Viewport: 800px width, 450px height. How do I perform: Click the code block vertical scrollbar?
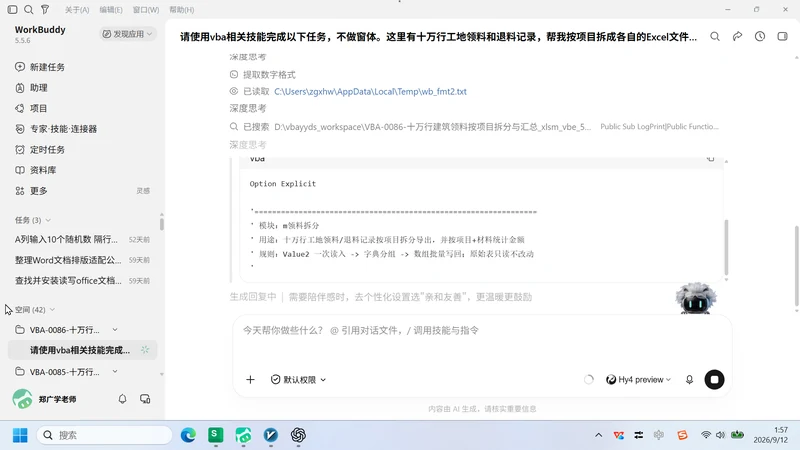[x=726, y=247]
